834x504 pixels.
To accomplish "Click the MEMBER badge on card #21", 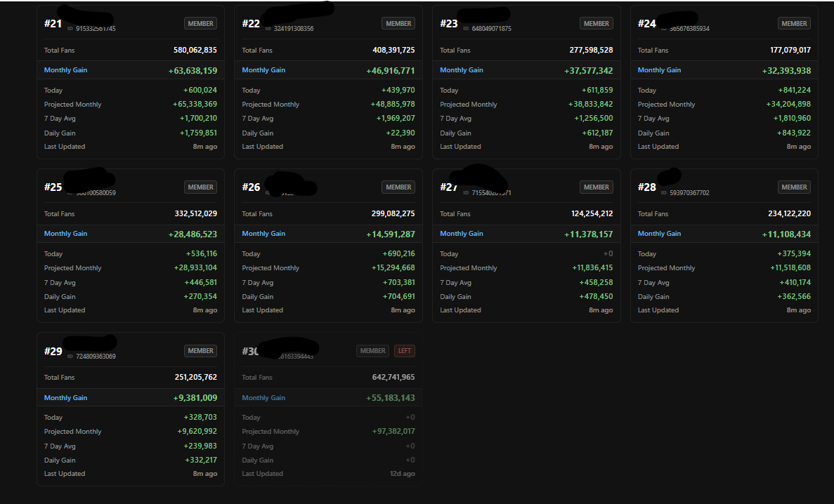I will pyautogui.click(x=200, y=23).
